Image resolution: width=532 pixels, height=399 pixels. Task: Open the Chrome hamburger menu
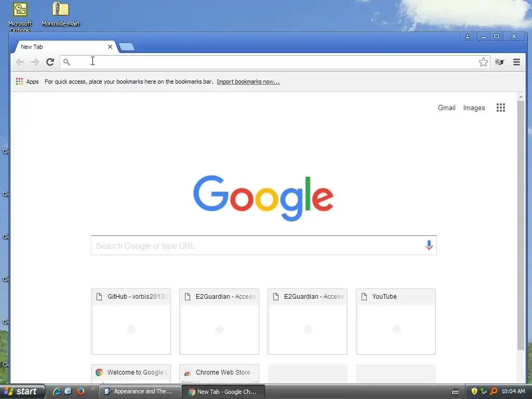pyautogui.click(x=516, y=62)
